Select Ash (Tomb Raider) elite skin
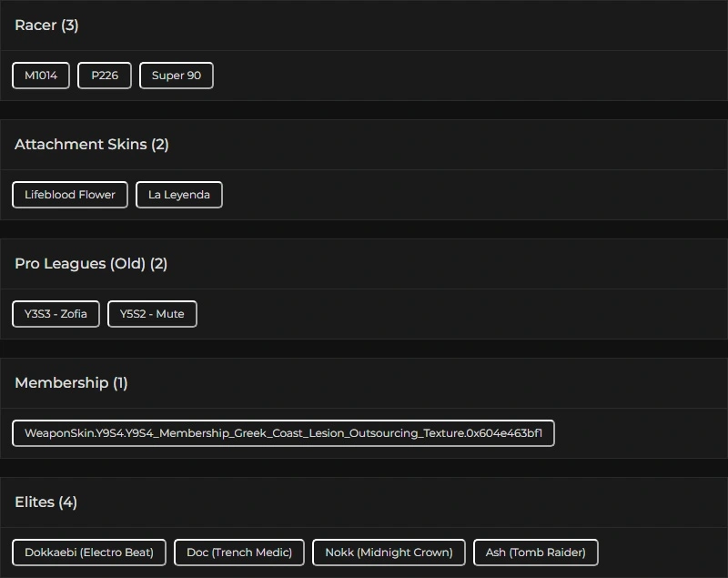Viewport: 728px width, 578px height. click(535, 553)
